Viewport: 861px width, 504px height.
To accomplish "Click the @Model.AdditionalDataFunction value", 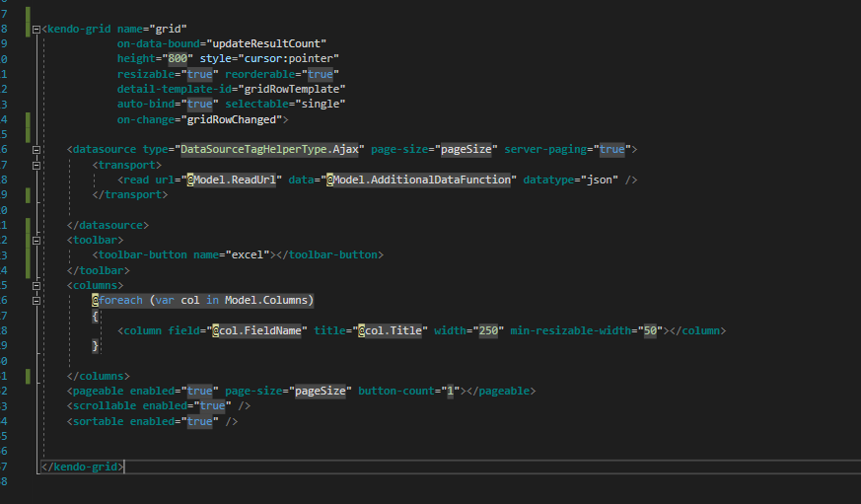I will [418, 180].
